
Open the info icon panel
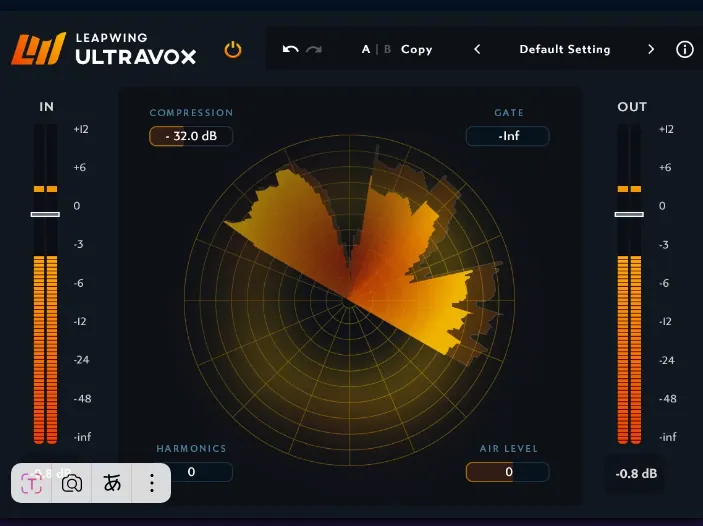click(685, 49)
